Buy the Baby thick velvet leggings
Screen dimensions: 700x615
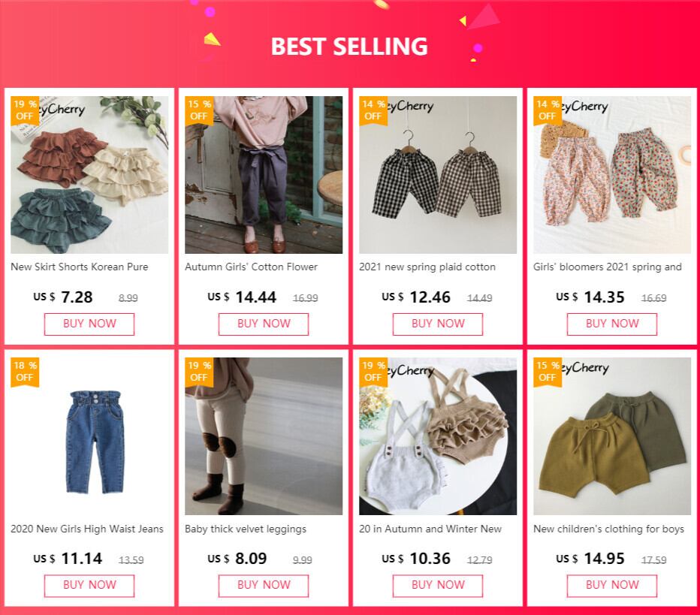[264, 586]
